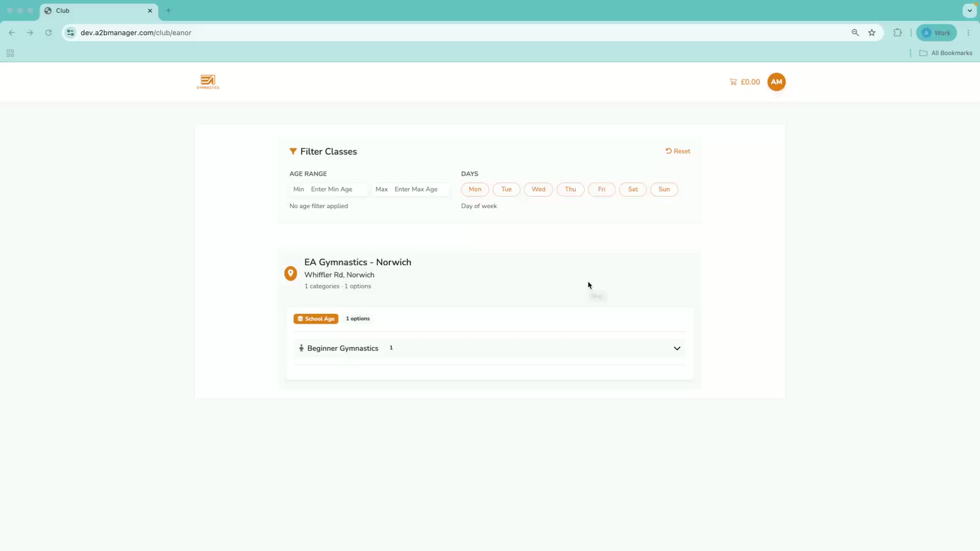Select the Club browser tab
The image size is (980, 551).
coord(99,11)
